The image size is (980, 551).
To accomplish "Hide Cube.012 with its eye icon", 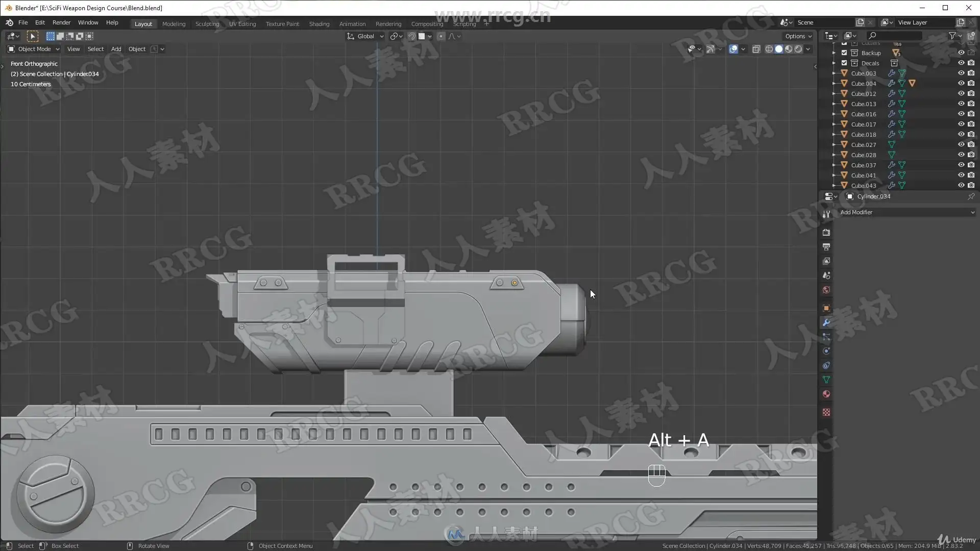I will 961,93.
